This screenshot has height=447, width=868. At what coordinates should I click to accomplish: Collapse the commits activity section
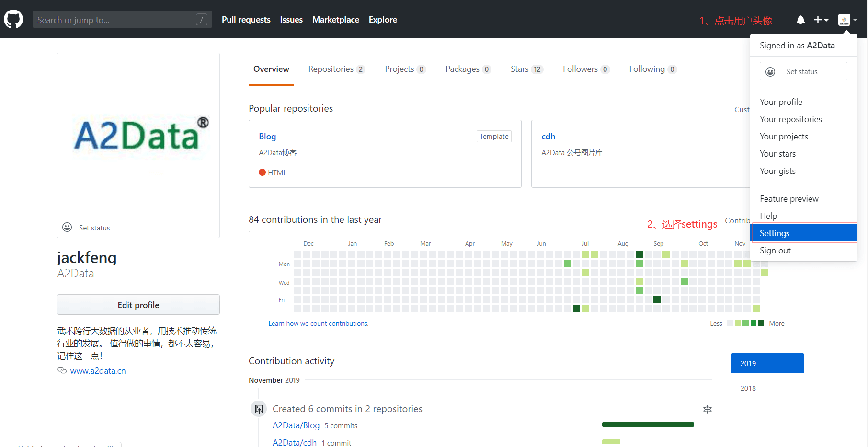(x=707, y=409)
